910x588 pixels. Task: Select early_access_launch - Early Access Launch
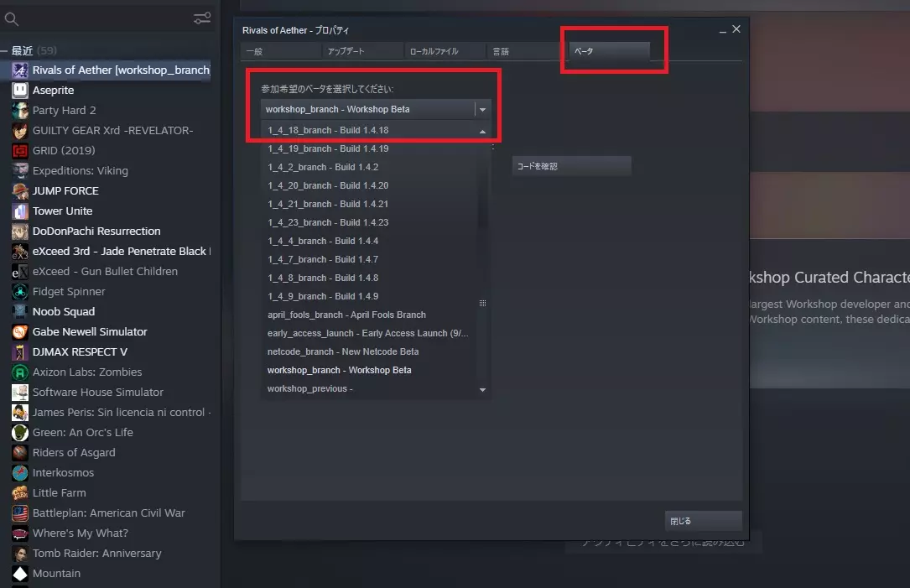click(369, 333)
